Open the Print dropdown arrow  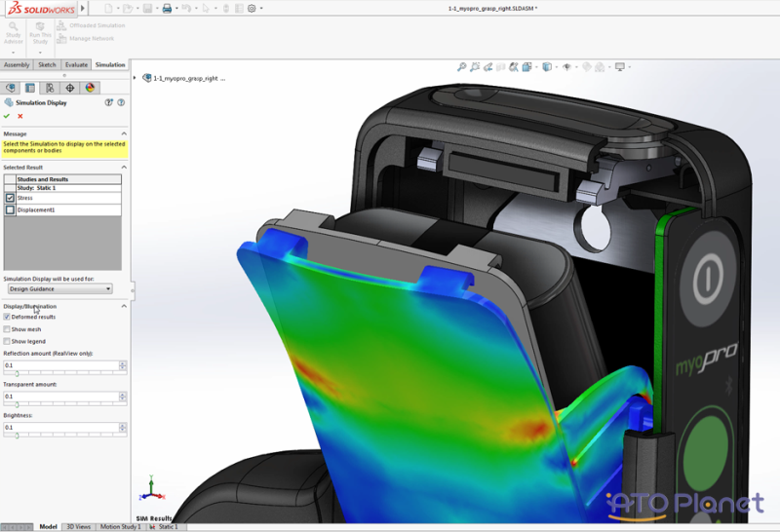(176, 9)
